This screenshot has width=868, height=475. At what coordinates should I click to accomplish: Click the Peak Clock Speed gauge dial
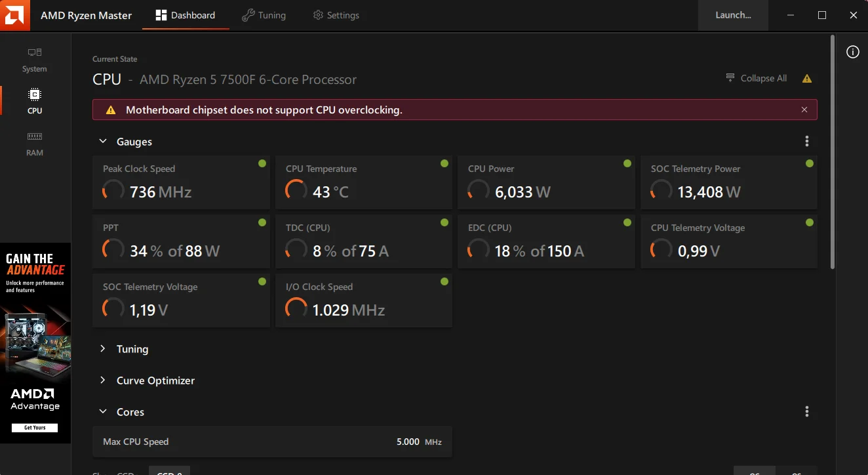pos(113,191)
